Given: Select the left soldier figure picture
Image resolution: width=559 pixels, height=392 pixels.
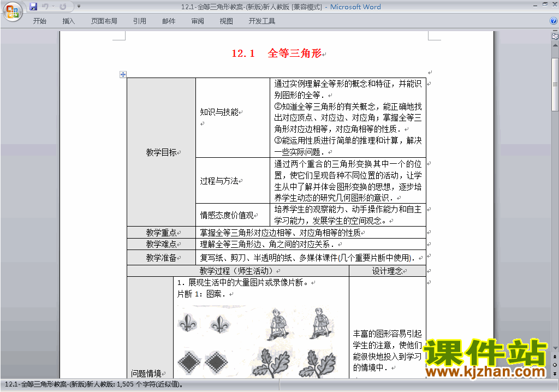Looking at the screenshot, I should coord(277,324).
